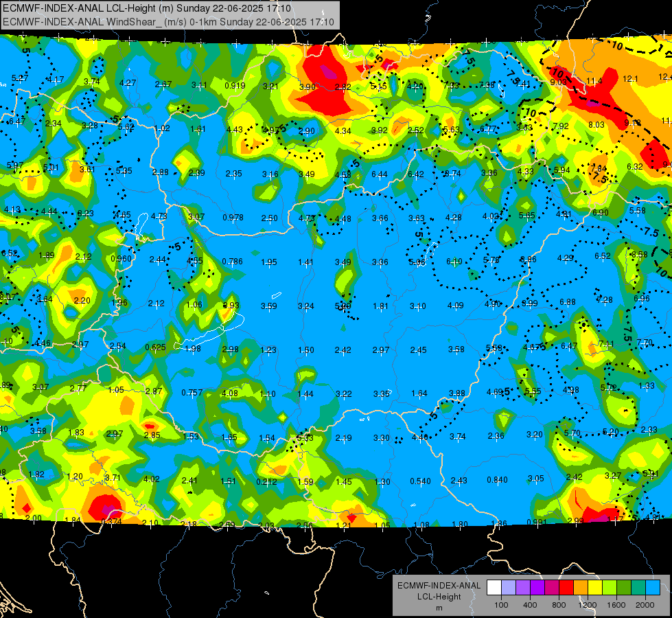Click the grid value '0.991'
Screen dimensions: 672x618
coord(537,522)
